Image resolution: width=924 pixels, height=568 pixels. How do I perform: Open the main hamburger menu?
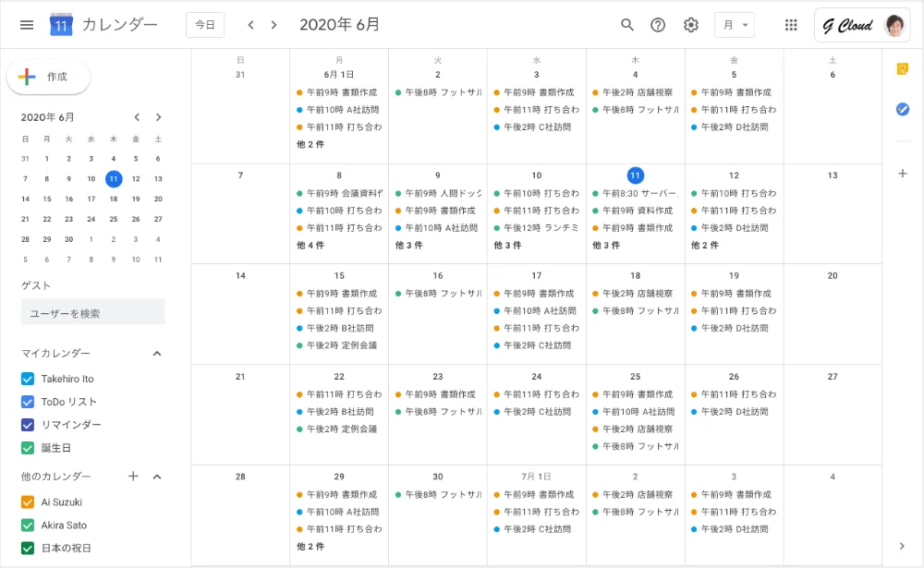pos(27,25)
